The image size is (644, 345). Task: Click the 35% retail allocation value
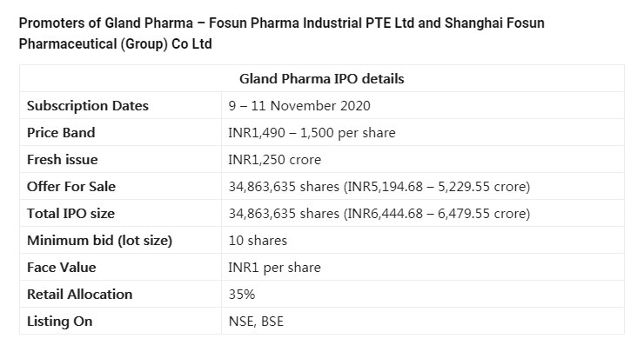tap(242, 294)
